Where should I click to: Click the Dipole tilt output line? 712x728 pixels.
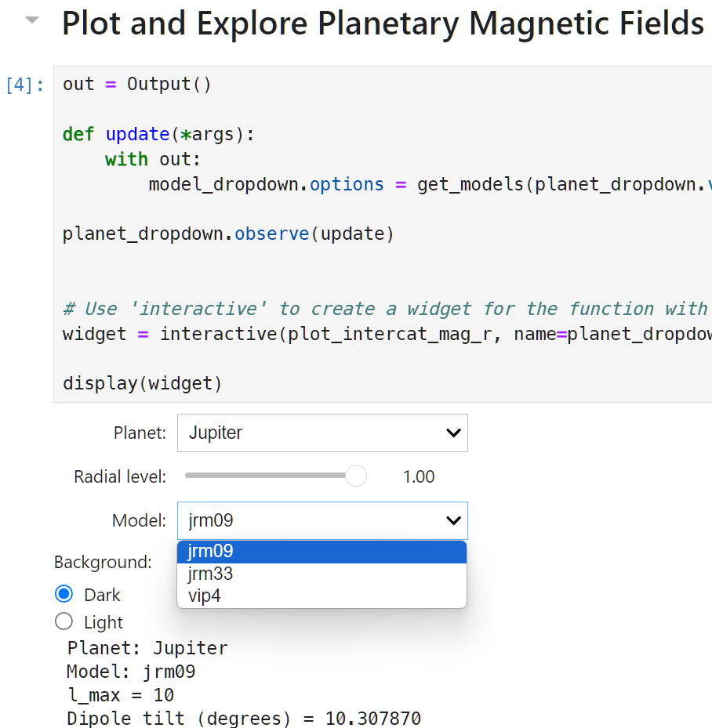[245, 719]
